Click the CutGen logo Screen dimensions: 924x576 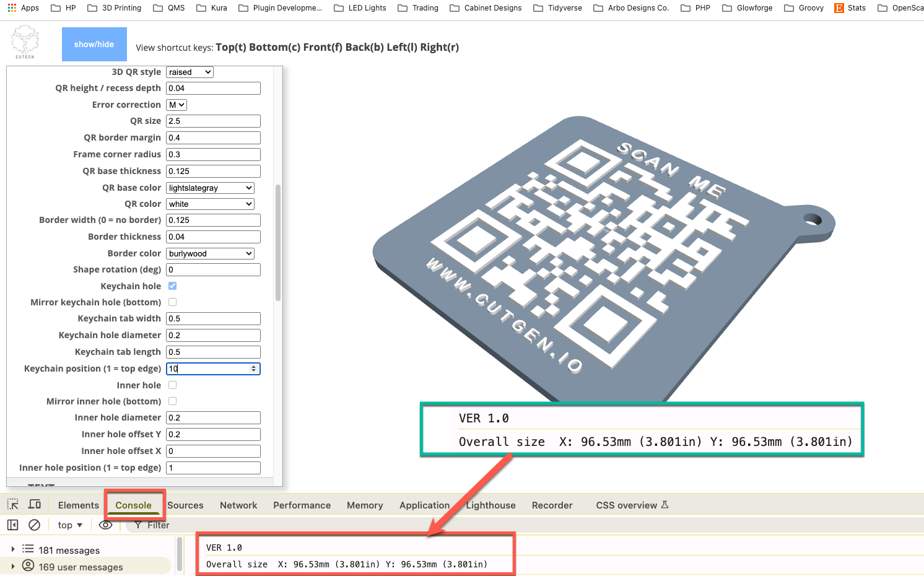point(25,42)
